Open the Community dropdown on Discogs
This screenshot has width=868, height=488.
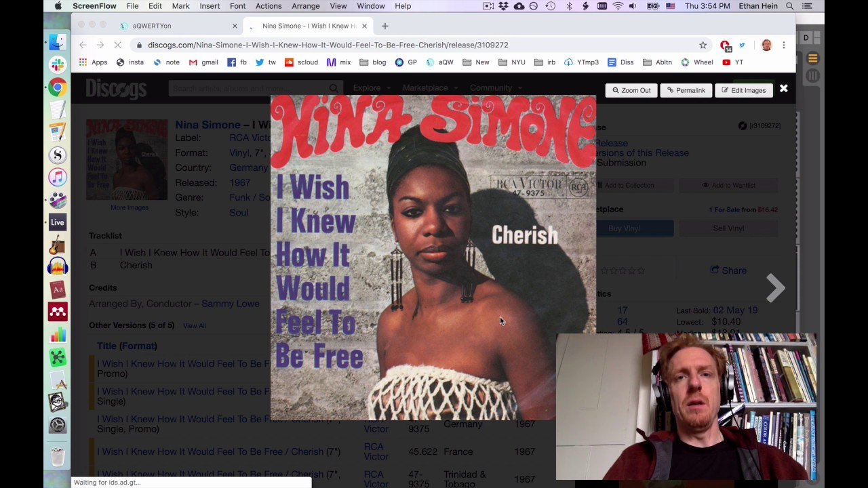[x=496, y=87]
